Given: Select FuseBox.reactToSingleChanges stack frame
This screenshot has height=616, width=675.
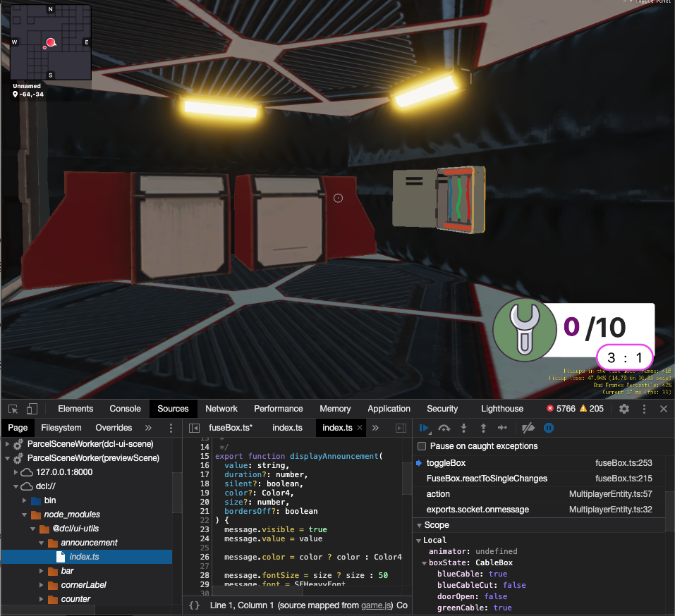Looking at the screenshot, I should (x=539, y=479).
